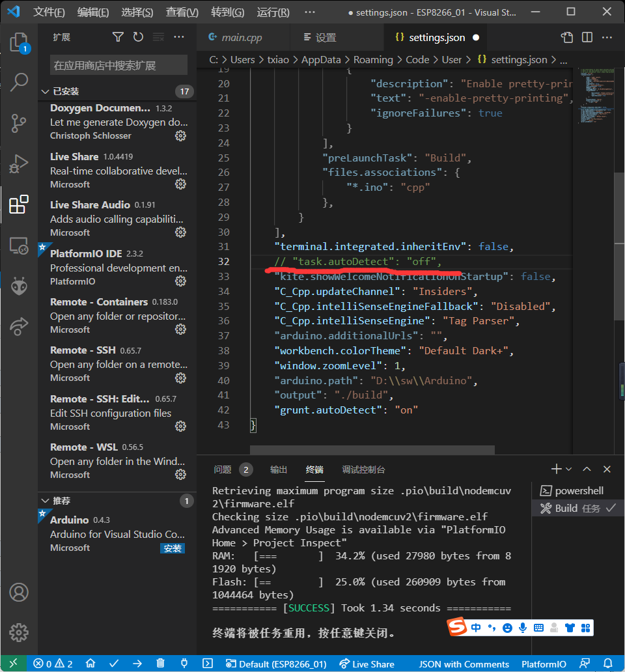This screenshot has width=625, height=672.
Task: Open Manage gear for PlatformIO IDE extension
Action: [x=180, y=281]
